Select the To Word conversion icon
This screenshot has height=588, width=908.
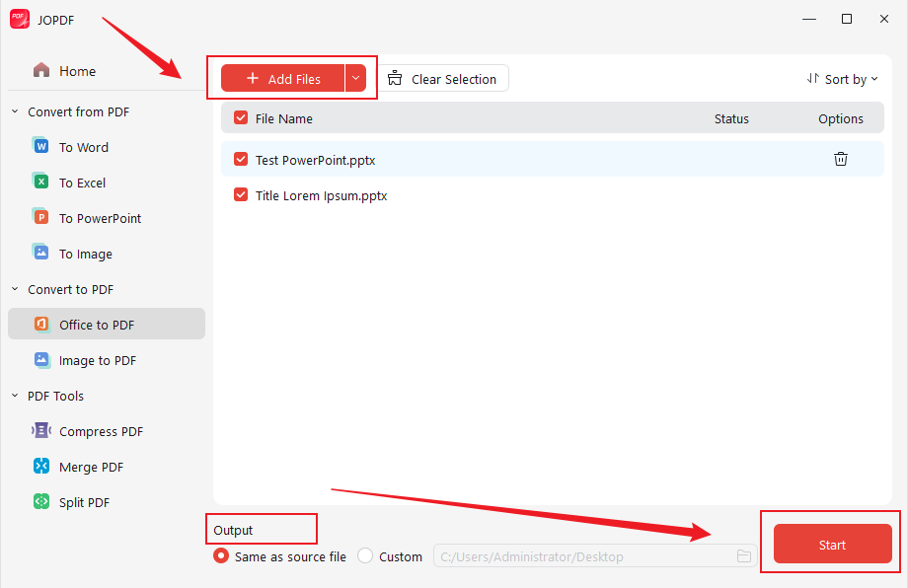coord(39,146)
